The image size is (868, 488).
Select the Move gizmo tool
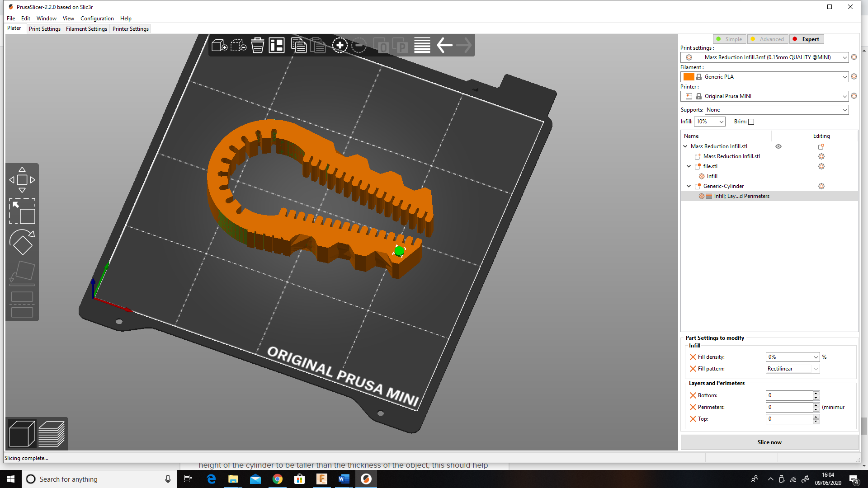point(22,180)
